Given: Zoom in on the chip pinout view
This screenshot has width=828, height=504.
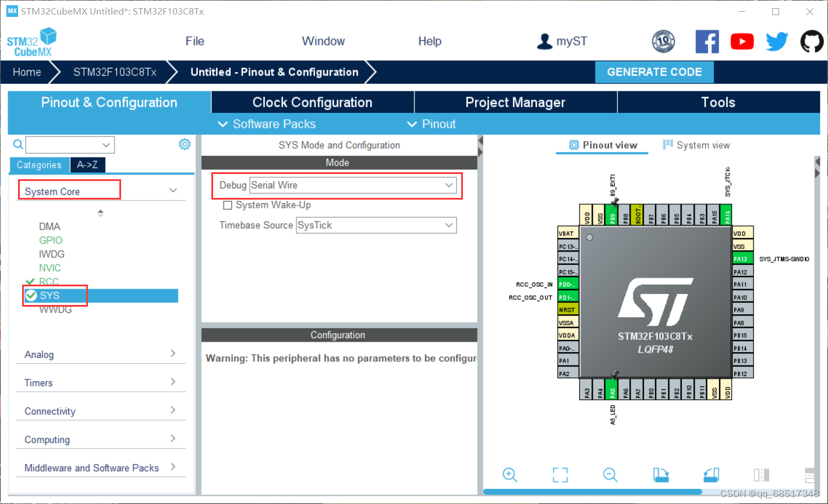Looking at the screenshot, I should [x=509, y=475].
